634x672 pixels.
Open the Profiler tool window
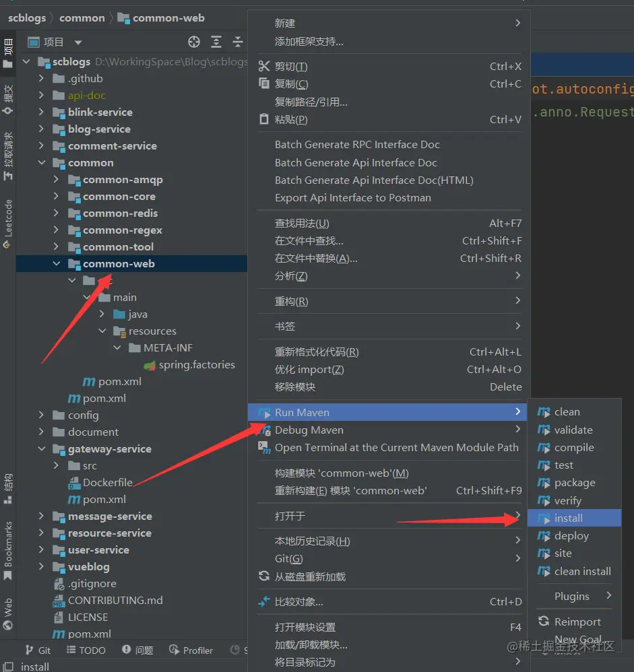(x=191, y=650)
